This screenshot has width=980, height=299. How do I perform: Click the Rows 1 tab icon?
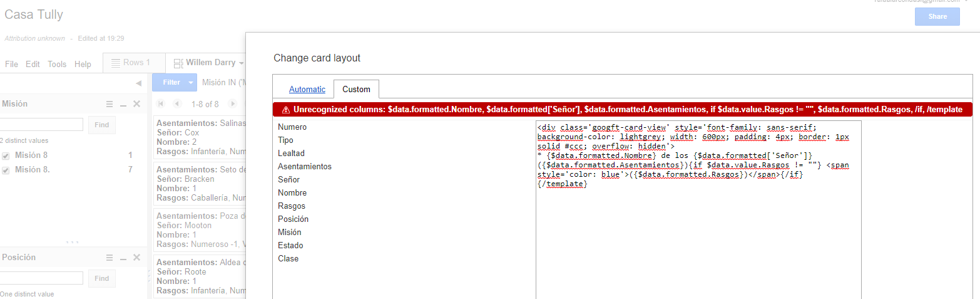tap(116, 63)
